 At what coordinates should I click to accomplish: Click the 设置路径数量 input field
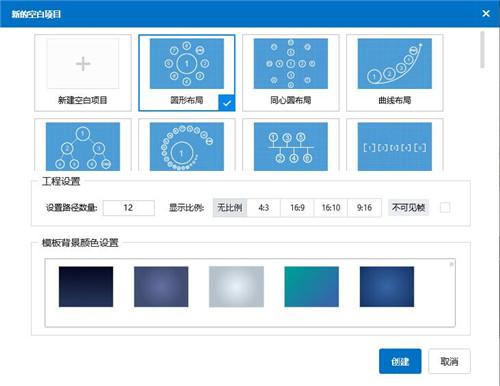pos(129,208)
